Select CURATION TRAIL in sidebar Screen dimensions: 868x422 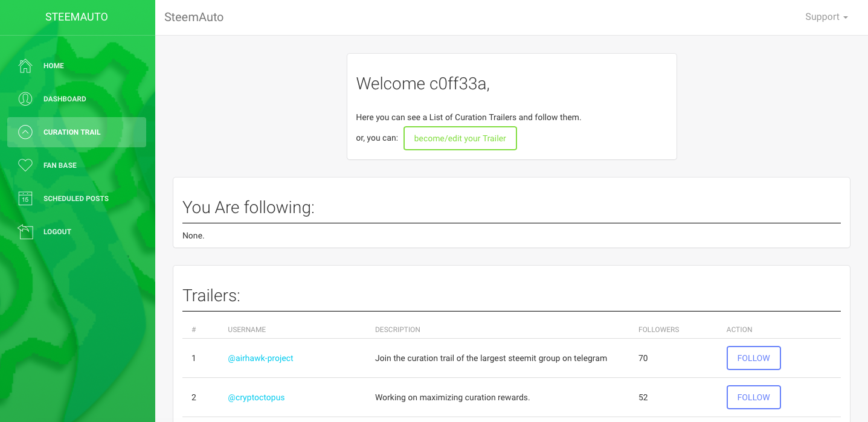[x=77, y=132]
